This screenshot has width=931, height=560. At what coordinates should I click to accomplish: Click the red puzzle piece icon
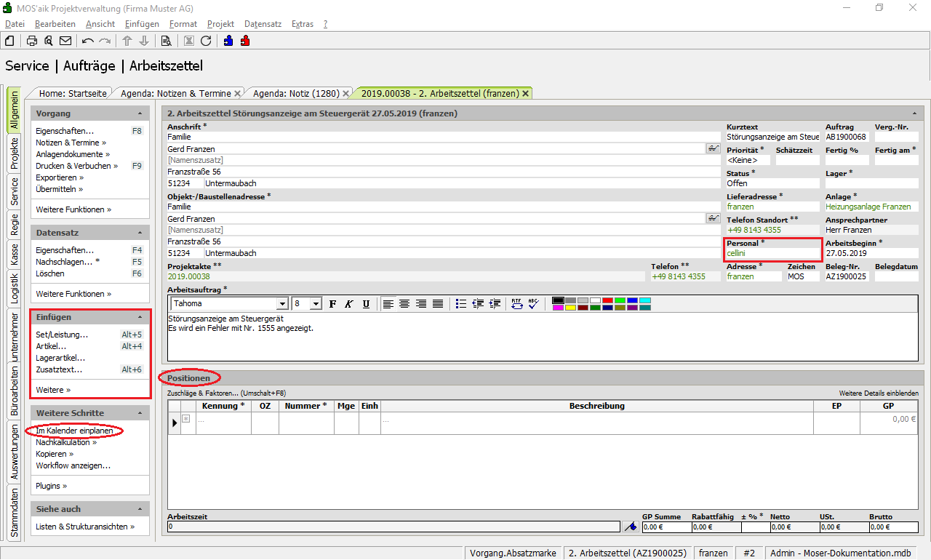pyautogui.click(x=245, y=41)
